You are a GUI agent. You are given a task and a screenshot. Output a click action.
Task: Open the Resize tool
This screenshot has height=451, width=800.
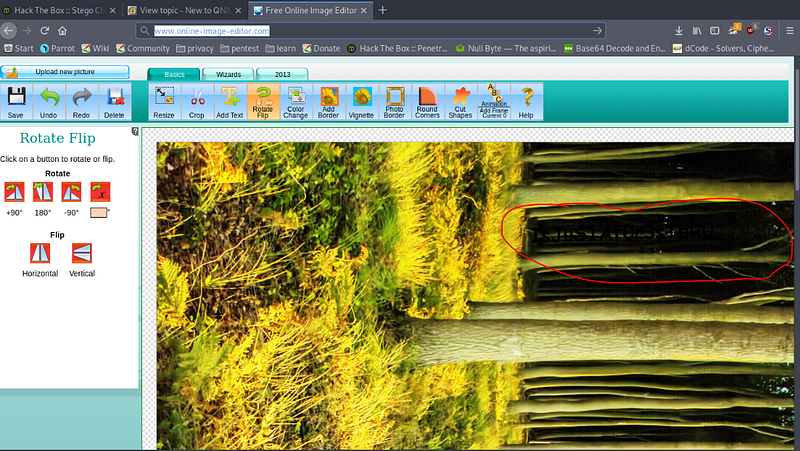(164, 102)
